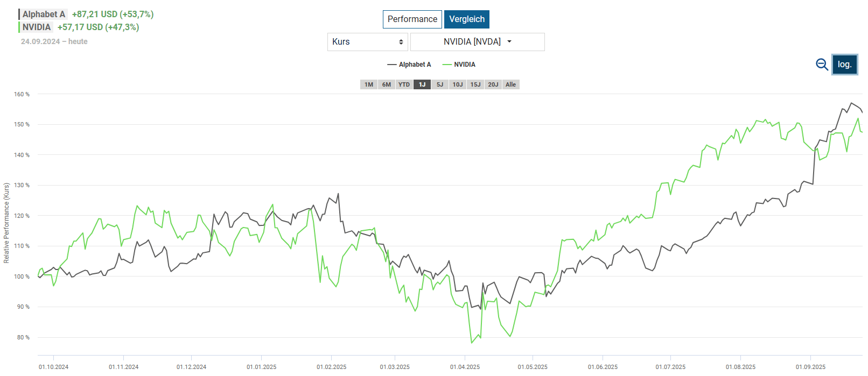The height and width of the screenshot is (376, 868).
Task: Set time range to 1M
Action: tap(369, 84)
